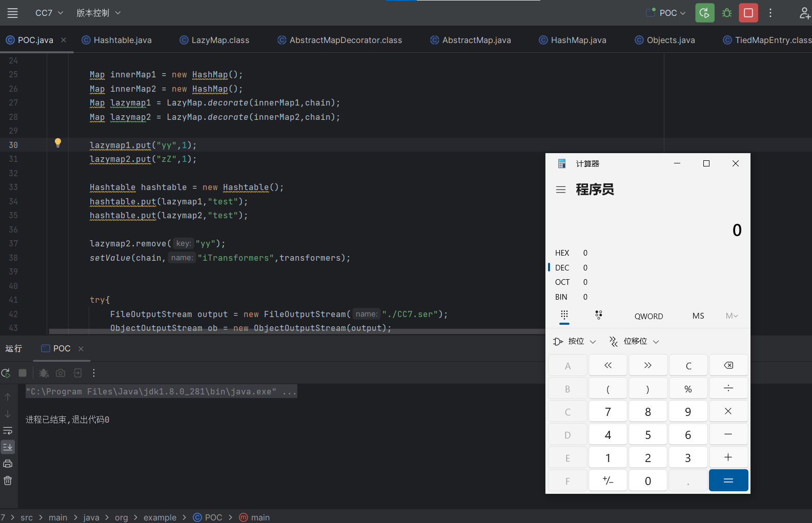This screenshot has height=523, width=812.
Task: Toggle soft-wrap in the console
Action: 8,431
